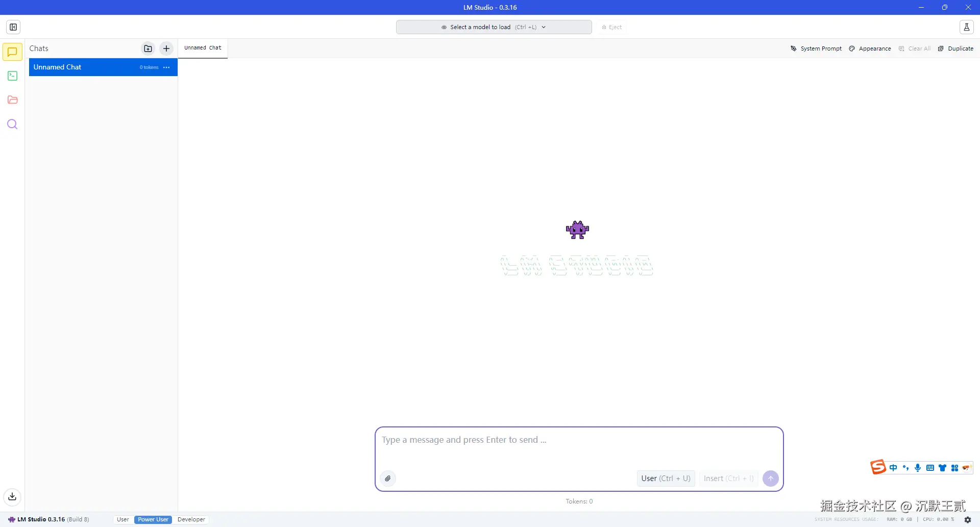Image resolution: width=980 pixels, height=527 pixels.
Task: Click the LM Studio logo in status bar
Action: coord(11,519)
